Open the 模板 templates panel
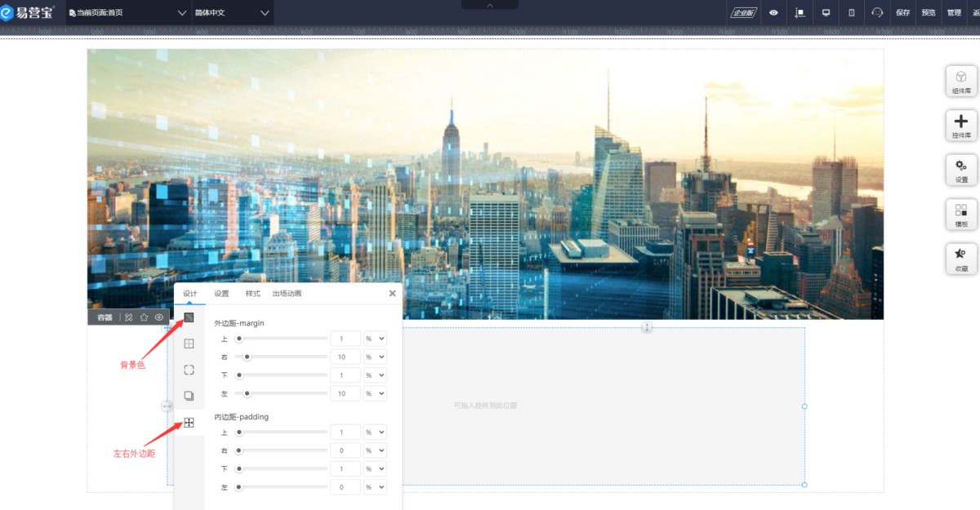 (x=961, y=215)
